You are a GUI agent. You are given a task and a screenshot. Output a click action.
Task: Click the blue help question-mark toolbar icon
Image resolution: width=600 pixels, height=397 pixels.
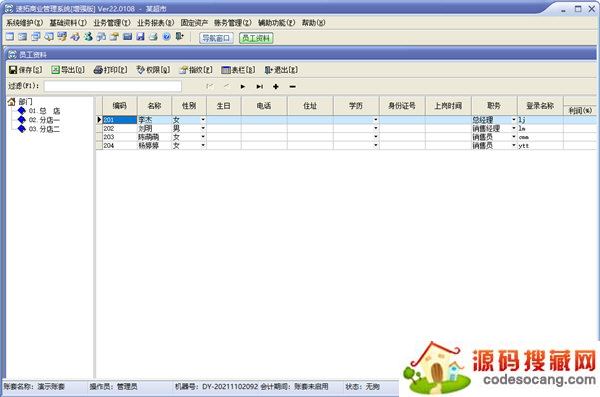(x=166, y=37)
